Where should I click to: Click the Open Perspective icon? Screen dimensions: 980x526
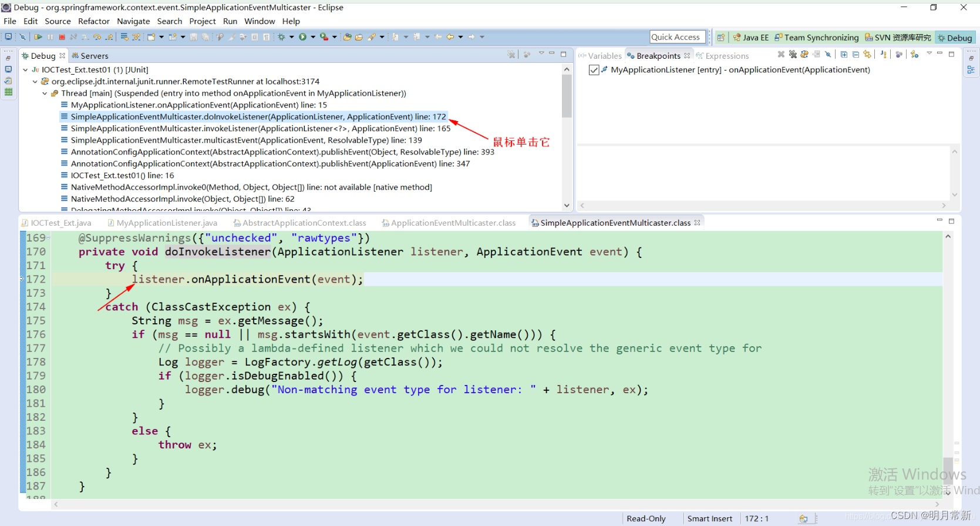tap(720, 38)
